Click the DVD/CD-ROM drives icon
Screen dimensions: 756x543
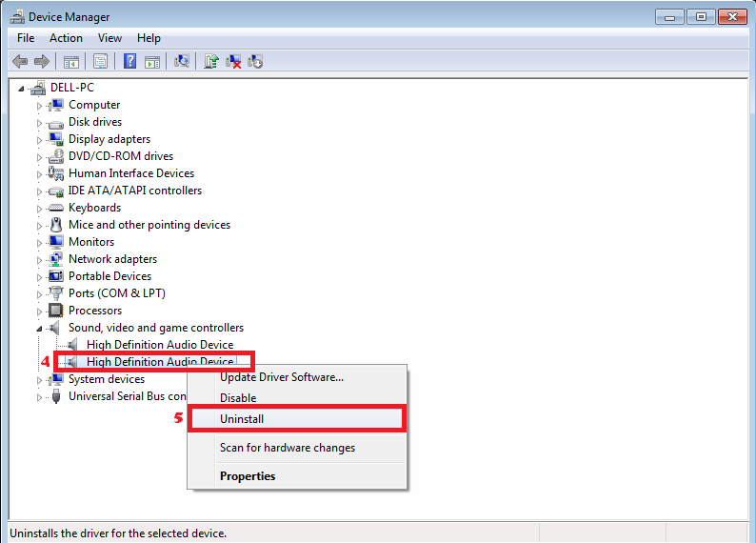(x=56, y=156)
